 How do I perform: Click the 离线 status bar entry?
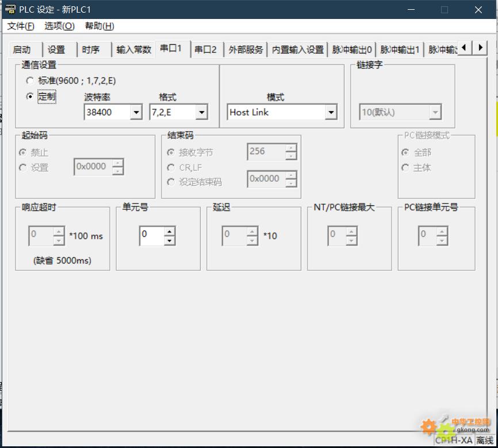point(485,441)
